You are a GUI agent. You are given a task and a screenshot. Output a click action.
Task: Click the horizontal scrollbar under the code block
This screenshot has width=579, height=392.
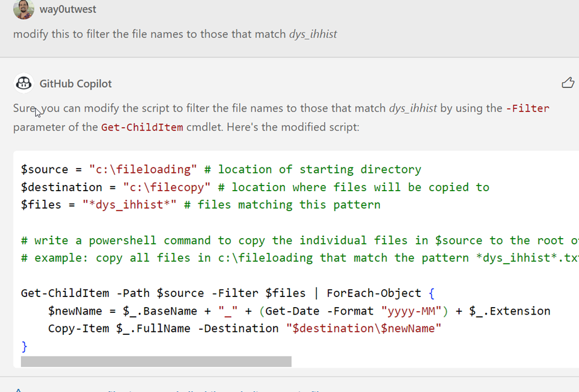coord(156,361)
